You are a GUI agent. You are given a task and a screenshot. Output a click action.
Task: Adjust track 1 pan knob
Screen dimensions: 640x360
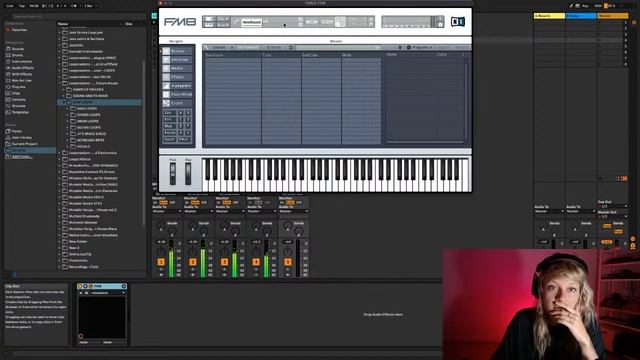[161, 251]
